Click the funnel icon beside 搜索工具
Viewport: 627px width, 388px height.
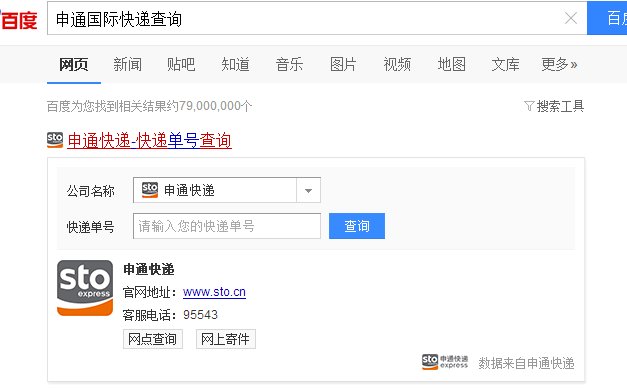[529, 106]
